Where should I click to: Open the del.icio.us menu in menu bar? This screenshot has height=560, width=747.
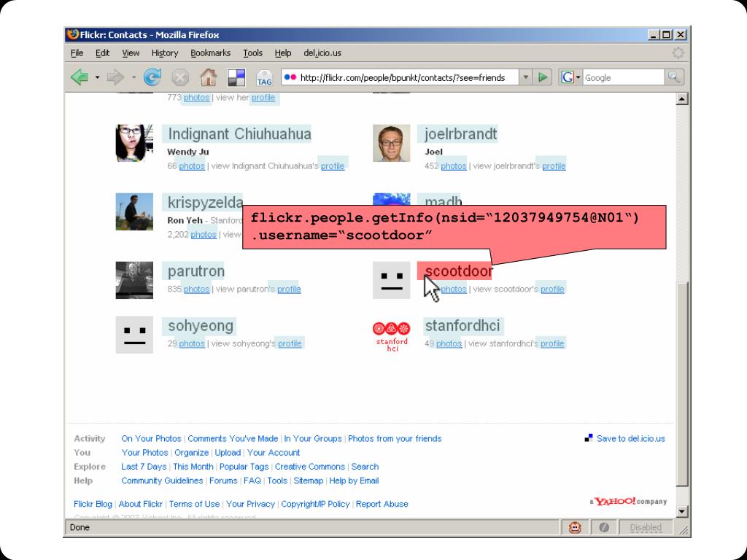[322, 53]
